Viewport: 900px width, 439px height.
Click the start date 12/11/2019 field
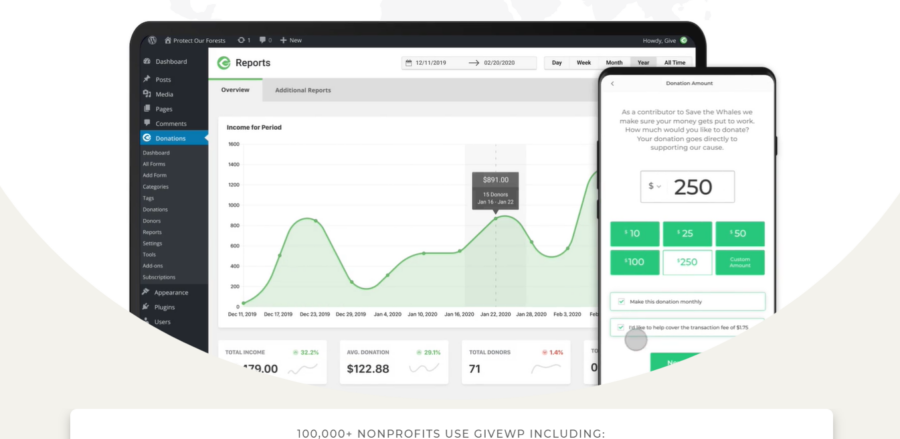click(x=431, y=63)
